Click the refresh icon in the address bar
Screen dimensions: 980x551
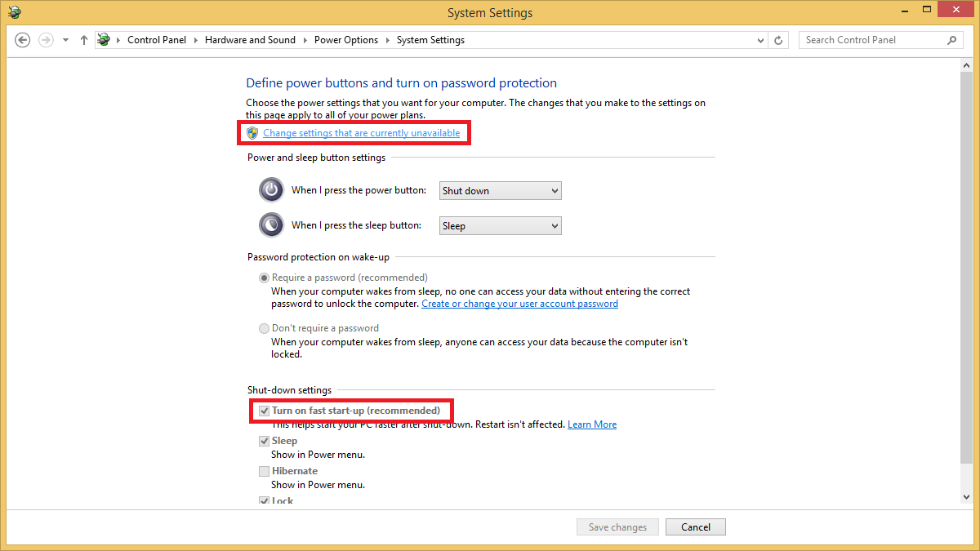(777, 39)
